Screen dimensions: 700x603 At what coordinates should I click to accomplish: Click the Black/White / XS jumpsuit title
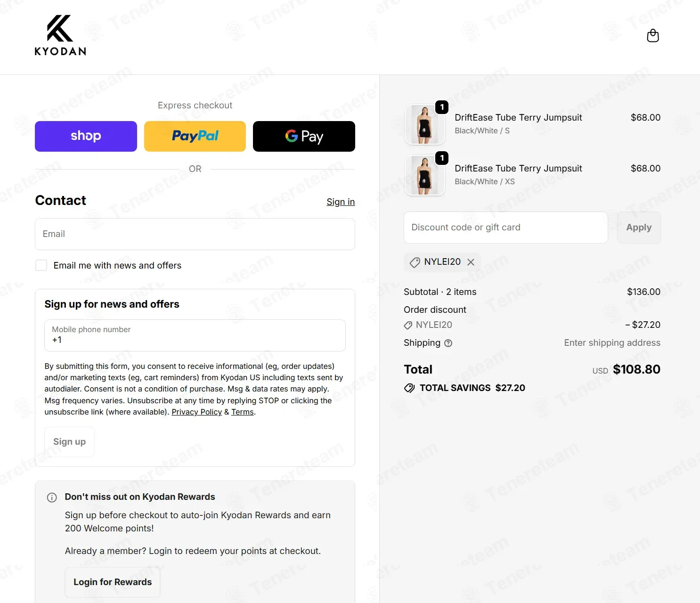[x=518, y=169]
